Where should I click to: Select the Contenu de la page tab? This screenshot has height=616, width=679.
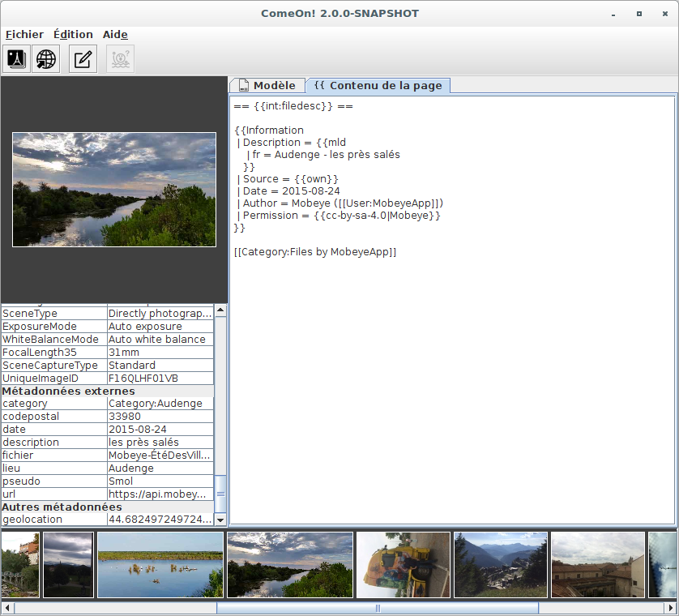pyautogui.click(x=378, y=85)
